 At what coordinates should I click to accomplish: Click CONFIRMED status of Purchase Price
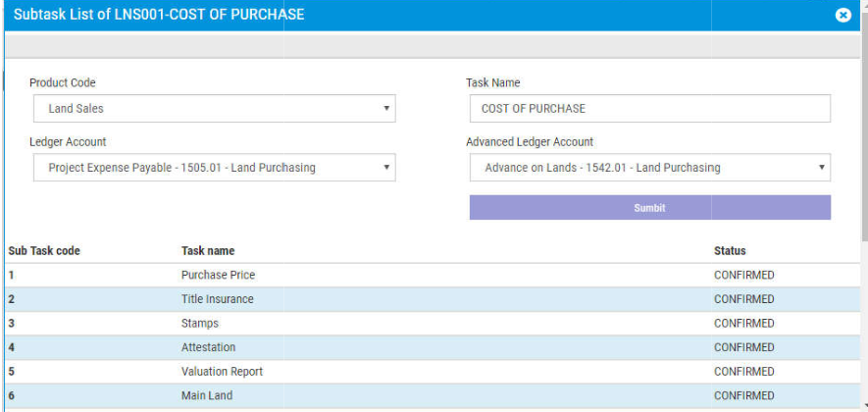click(743, 276)
